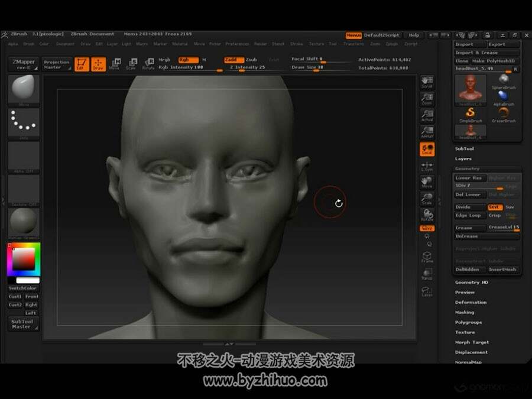Expand the Layers subpalette
Viewport: 532px width, 399px height.
tap(463, 159)
